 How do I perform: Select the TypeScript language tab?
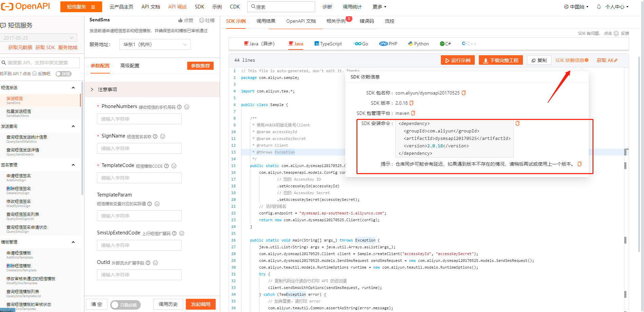coord(328,44)
